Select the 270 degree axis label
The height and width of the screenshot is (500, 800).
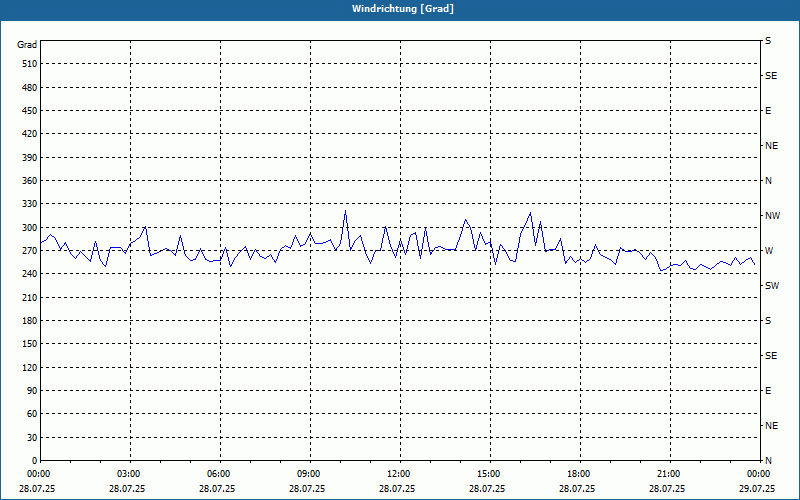[30, 251]
